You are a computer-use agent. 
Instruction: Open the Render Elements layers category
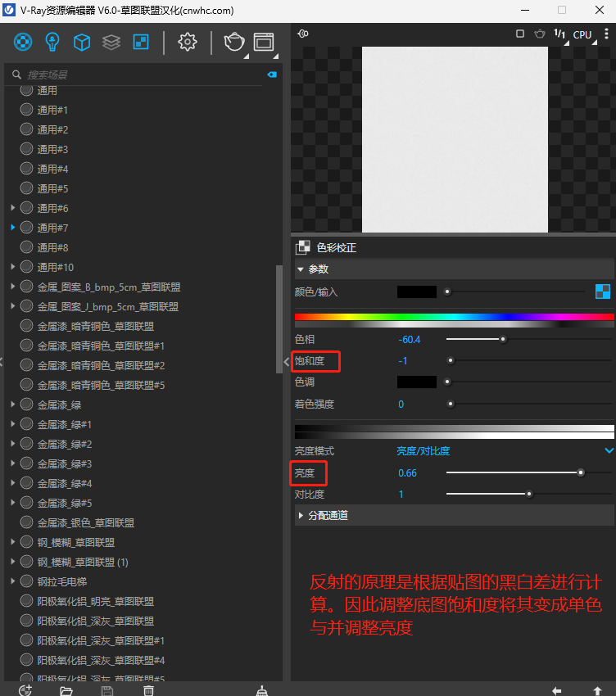[x=111, y=42]
